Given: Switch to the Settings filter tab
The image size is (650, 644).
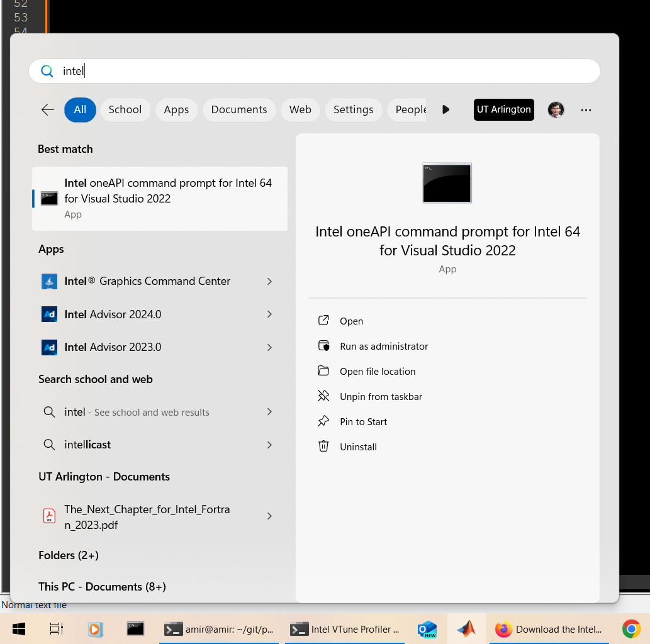Looking at the screenshot, I should pyautogui.click(x=353, y=110).
